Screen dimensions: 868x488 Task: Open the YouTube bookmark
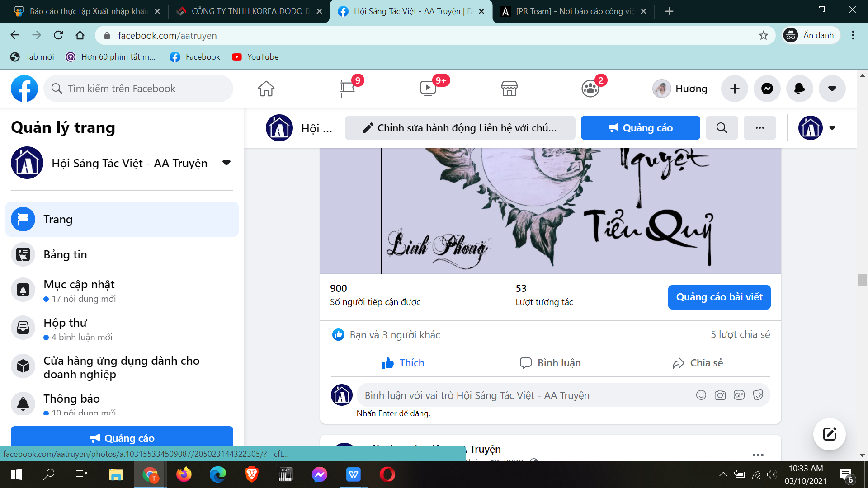255,57
